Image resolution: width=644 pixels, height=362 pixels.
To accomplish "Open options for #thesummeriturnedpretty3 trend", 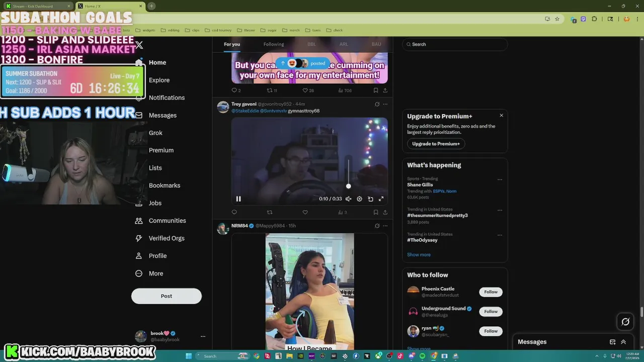I will pyautogui.click(x=500, y=210).
